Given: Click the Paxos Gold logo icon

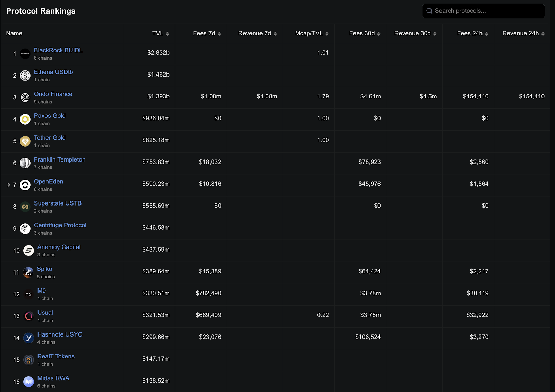Looking at the screenshot, I should click(x=25, y=119).
